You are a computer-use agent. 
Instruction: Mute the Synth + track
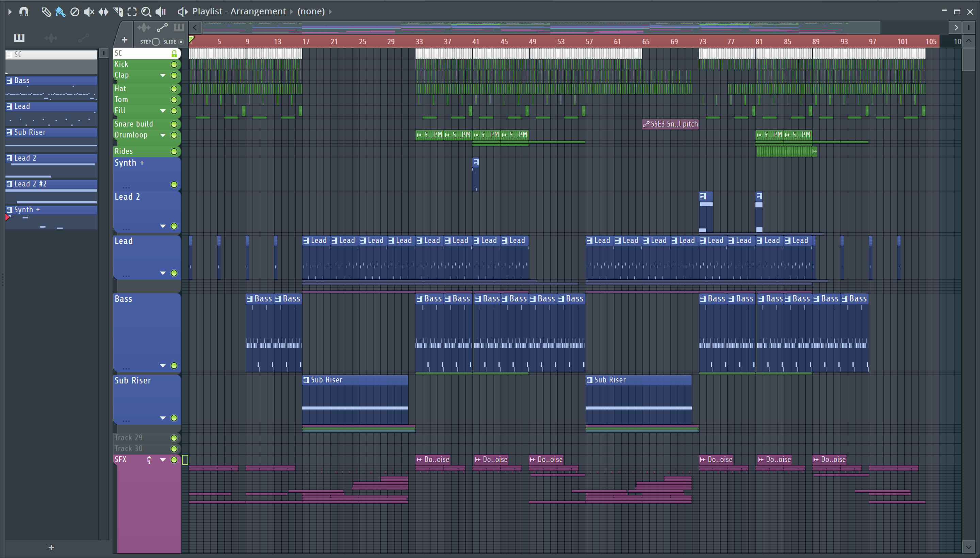coord(174,185)
